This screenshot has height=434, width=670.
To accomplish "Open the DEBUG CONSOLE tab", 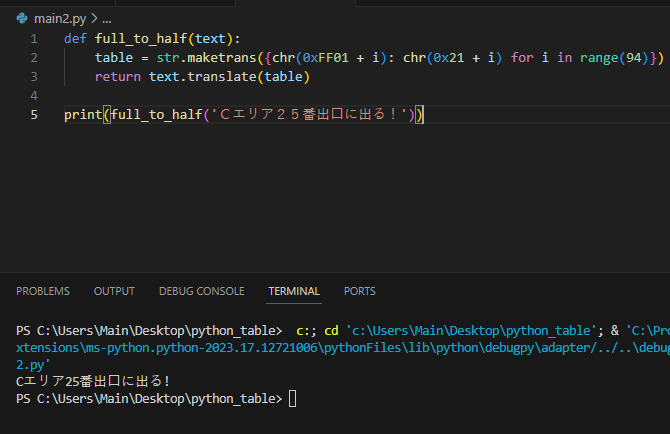I will click(x=202, y=291).
